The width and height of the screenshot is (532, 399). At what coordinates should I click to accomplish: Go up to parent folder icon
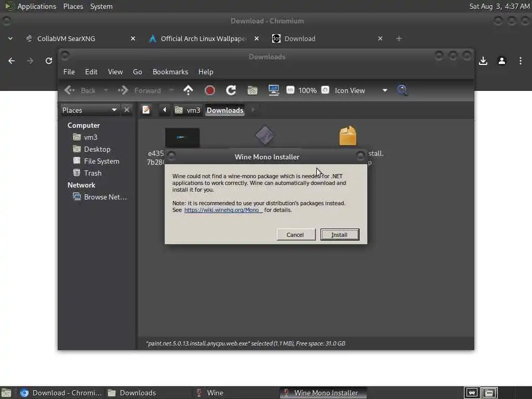coord(188,90)
